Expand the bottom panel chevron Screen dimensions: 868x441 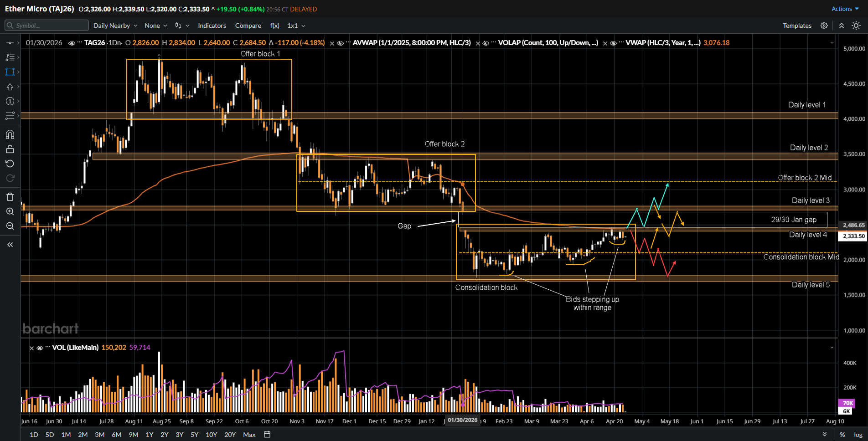[825, 435]
